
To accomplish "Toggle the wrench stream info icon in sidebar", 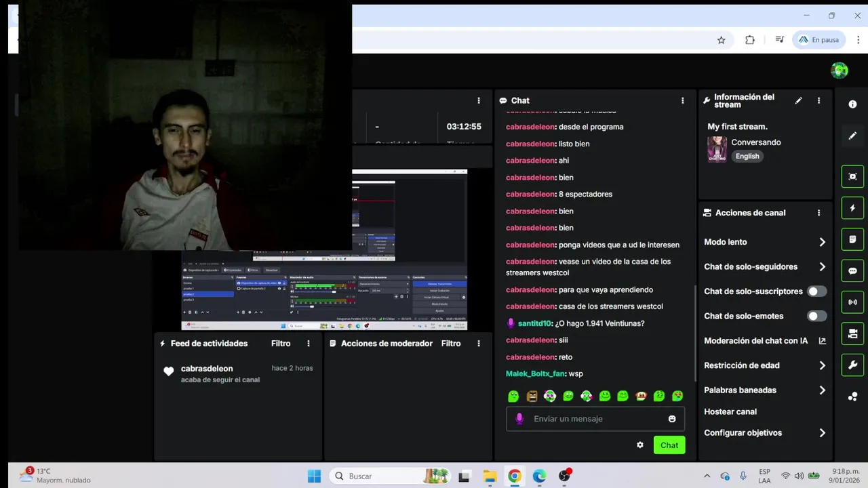I will (x=852, y=365).
